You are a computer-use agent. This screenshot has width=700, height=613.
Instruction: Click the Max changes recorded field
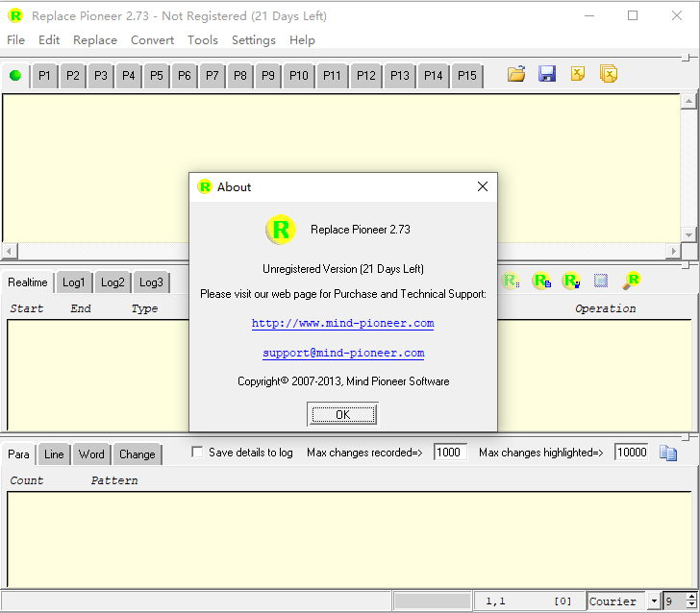click(x=450, y=452)
